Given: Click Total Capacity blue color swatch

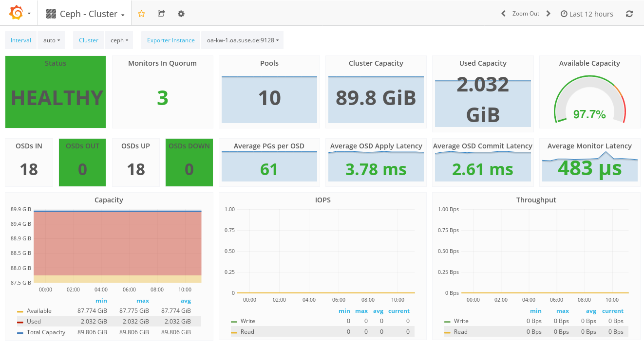Looking at the screenshot, I should 20,333.
